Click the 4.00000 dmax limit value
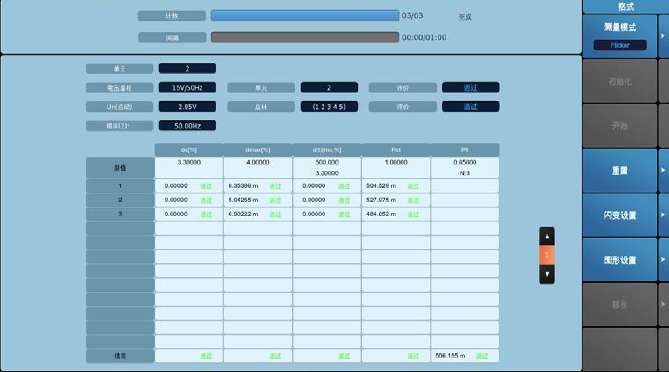This screenshot has height=372, width=669. 258,163
